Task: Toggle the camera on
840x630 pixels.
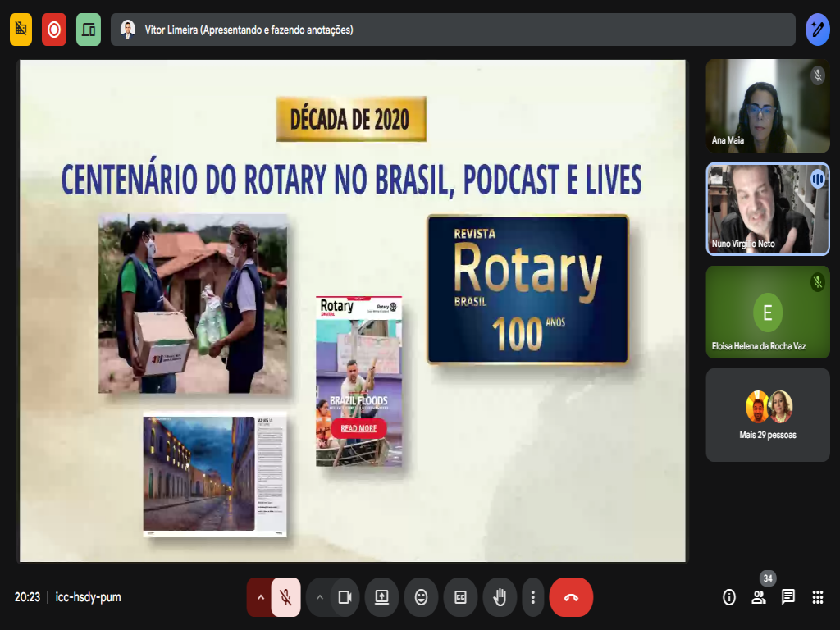Action: [345, 597]
